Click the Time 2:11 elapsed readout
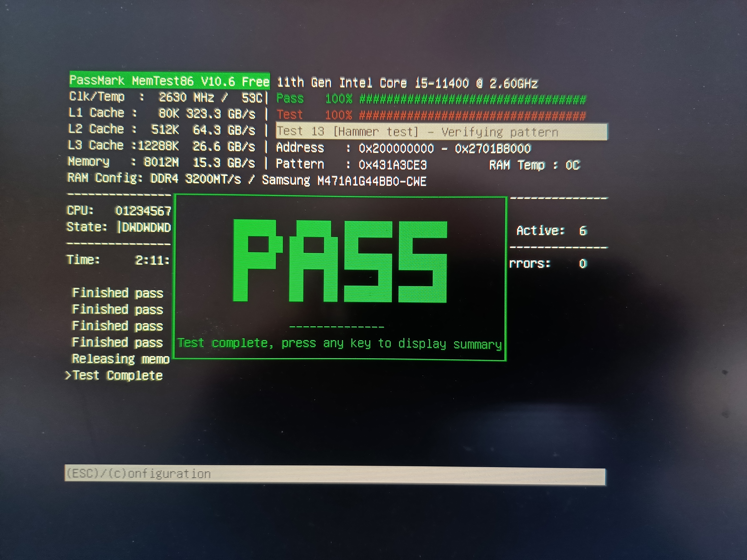 152,260
